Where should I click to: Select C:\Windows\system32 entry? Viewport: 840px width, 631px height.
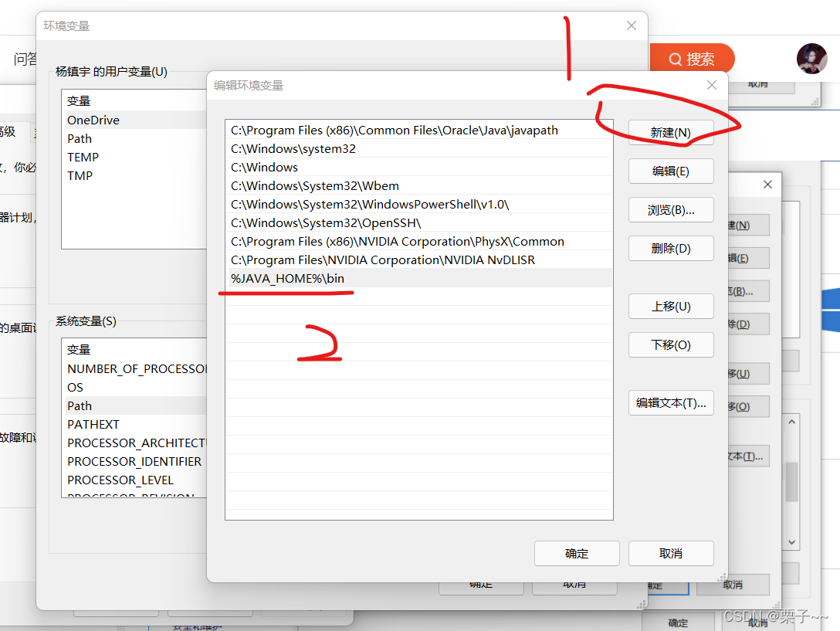[418, 148]
